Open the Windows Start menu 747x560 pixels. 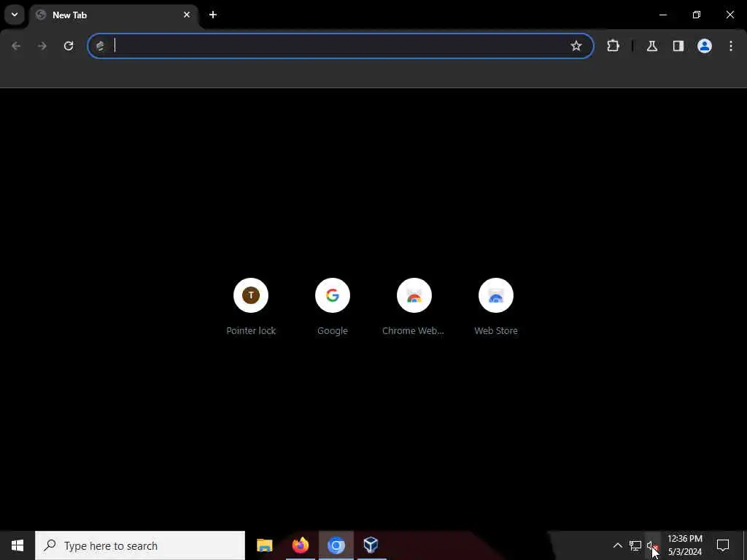(18, 545)
